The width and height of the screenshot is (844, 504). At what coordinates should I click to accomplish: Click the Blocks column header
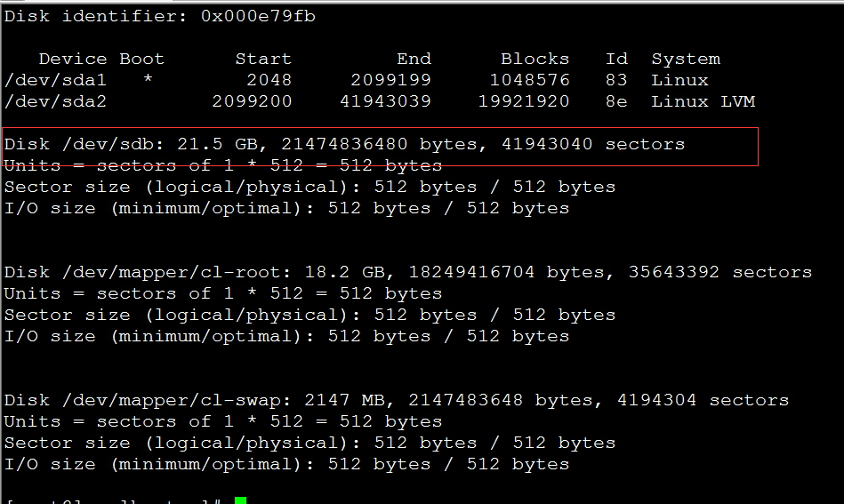tap(535, 60)
